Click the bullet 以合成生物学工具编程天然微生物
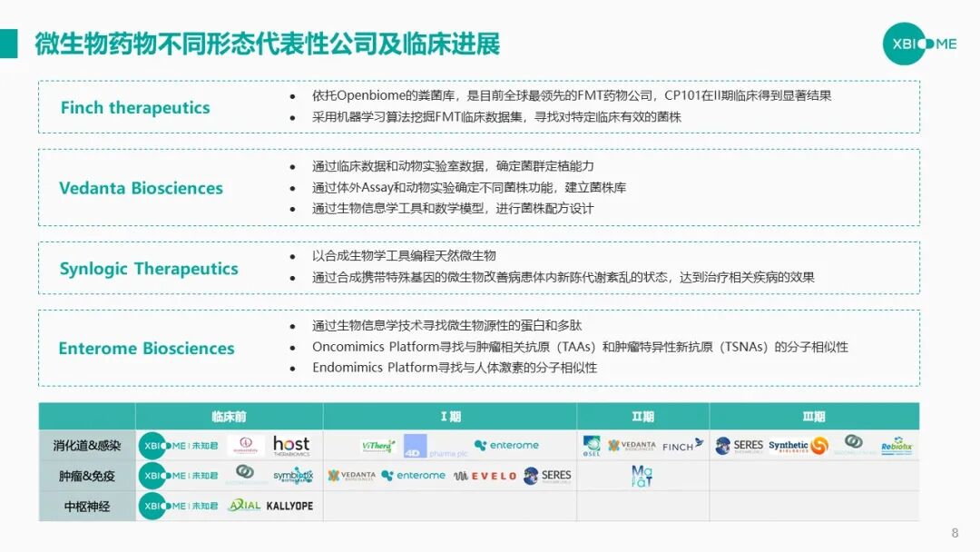The width and height of the screenshot is (980, 552). (x=404, y=256)
